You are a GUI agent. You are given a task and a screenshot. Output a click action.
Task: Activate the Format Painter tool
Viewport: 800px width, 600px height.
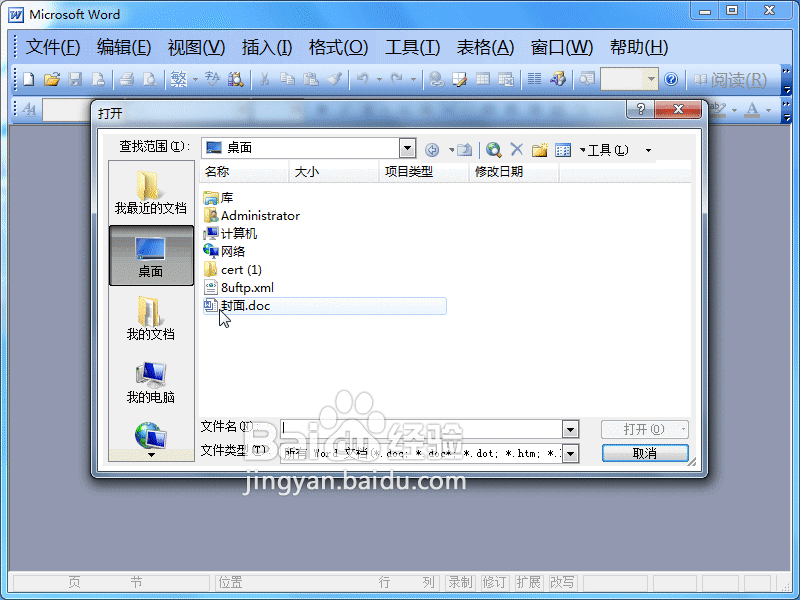point(332,79)
